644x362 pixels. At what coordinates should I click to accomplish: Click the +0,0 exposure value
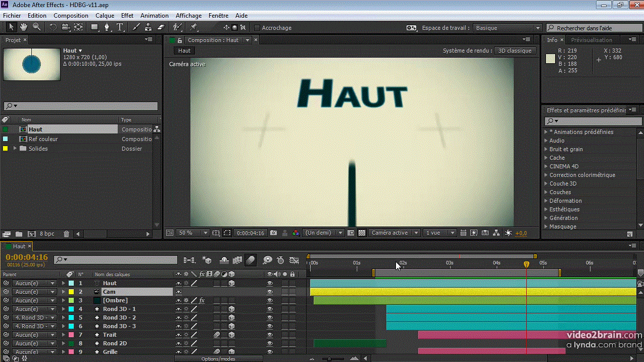pyautogui.click(x=521, y=233)
